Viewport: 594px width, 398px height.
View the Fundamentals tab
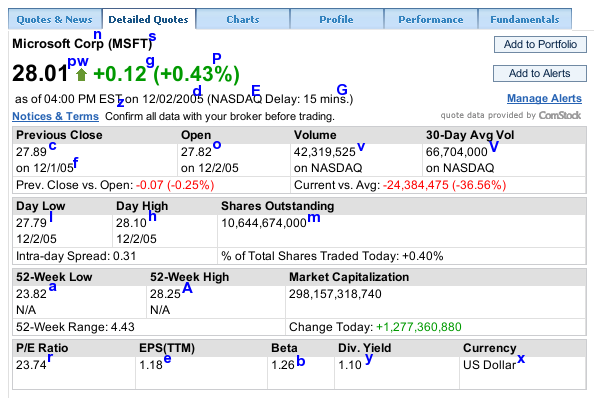click(525, 19)
